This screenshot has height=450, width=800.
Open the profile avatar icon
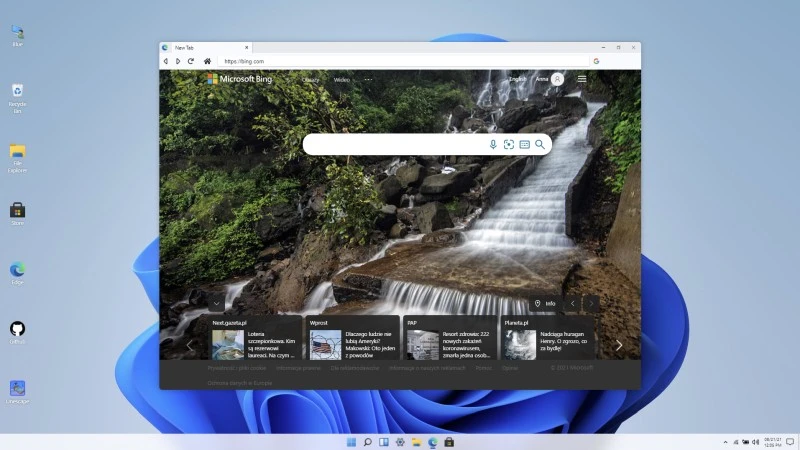click(558, 79)
